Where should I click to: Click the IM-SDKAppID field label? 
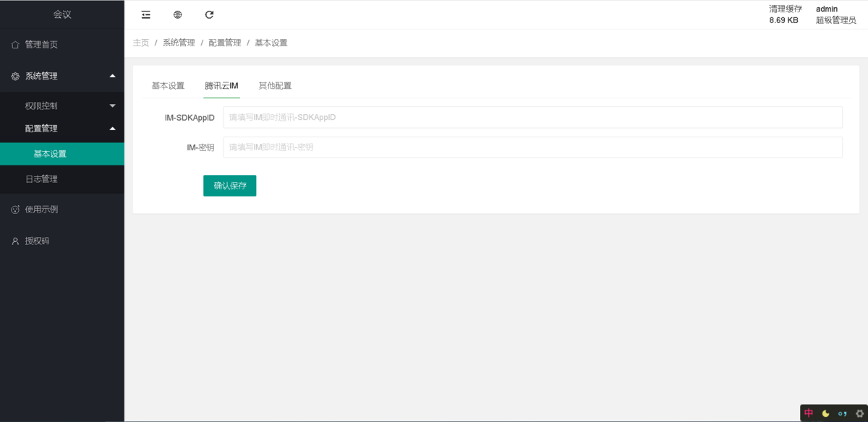tap(190, 117)
